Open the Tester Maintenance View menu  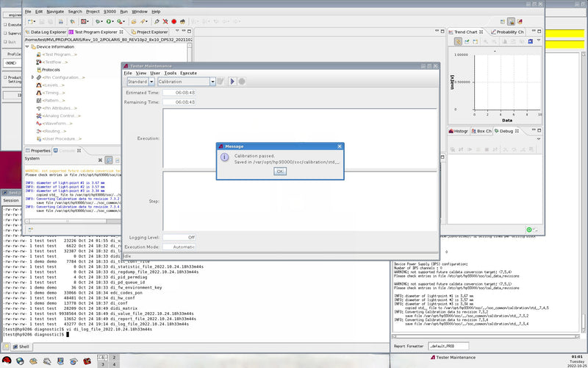141,73
